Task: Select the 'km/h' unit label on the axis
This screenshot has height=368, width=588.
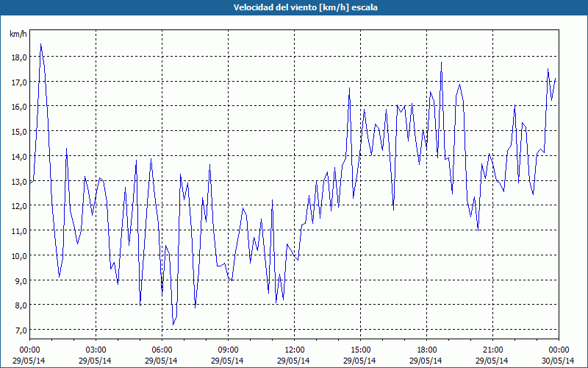Action: click(18, 34)
